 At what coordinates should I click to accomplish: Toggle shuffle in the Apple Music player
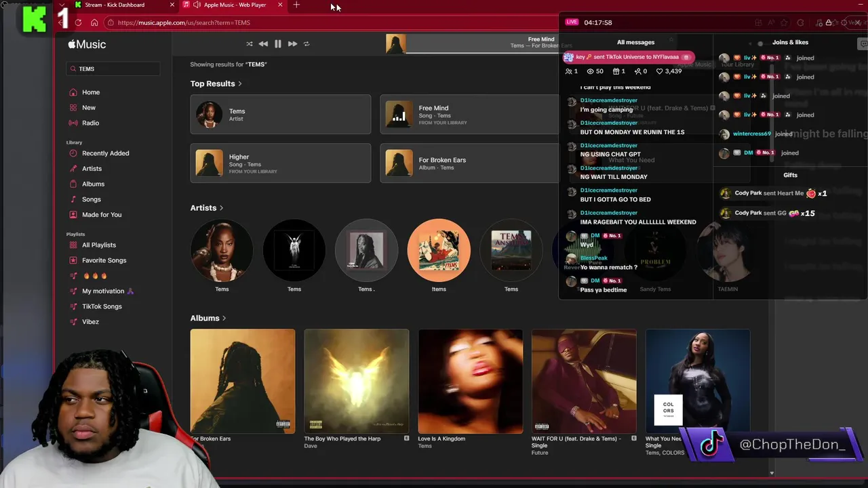coord(249,44)
